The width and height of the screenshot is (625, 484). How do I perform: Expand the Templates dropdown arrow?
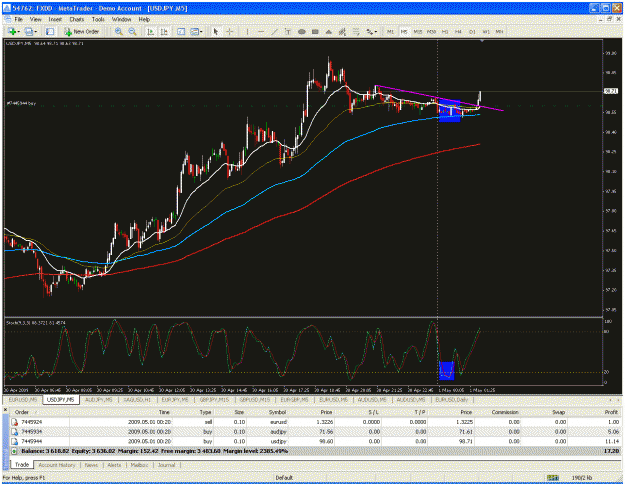coord(201,32)
